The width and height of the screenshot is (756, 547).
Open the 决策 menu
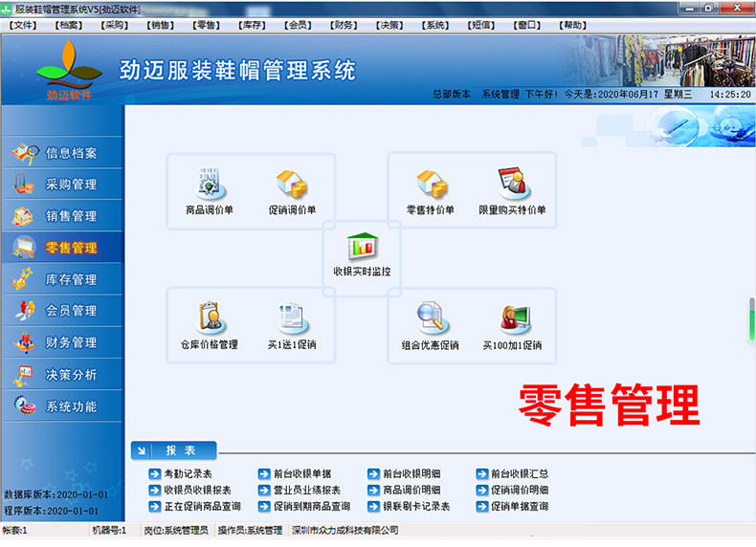tap(389, 25)
